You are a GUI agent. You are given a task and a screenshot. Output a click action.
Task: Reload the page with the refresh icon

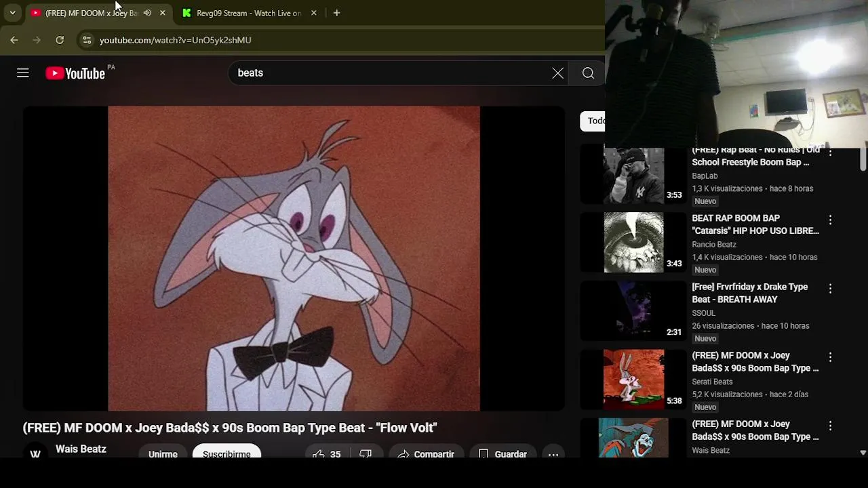pyautogui.click(x=60, y=40)
